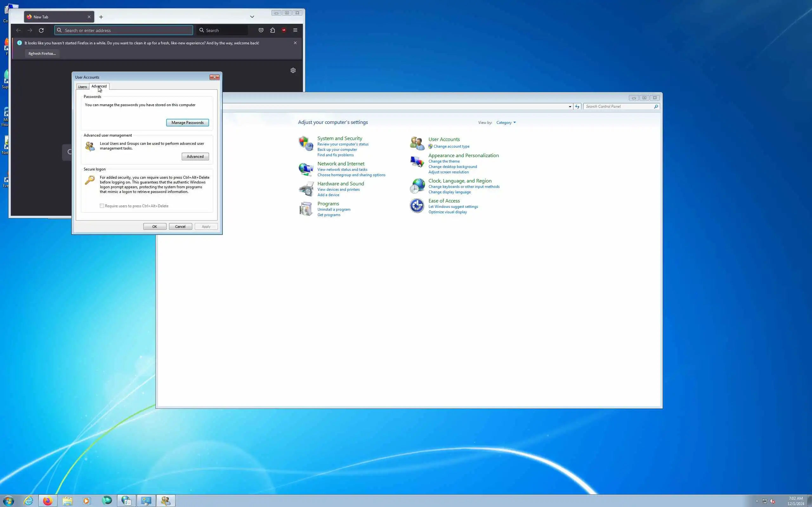The height and width of the screenshot is (507, 812).
Task: Open the Firefox hamburger menu
Action: pos(295,30)
